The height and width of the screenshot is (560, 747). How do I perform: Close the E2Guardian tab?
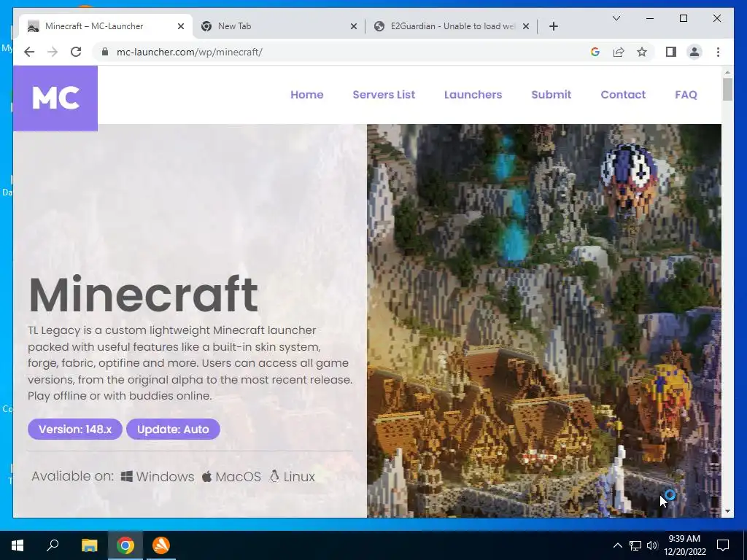(x=526, y=26)
